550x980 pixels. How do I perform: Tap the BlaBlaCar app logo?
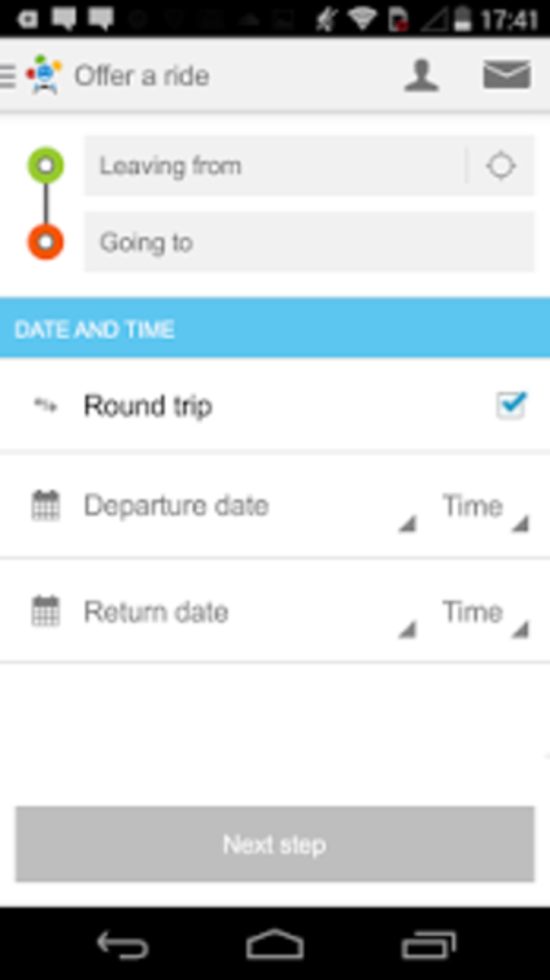click(44, 74)
